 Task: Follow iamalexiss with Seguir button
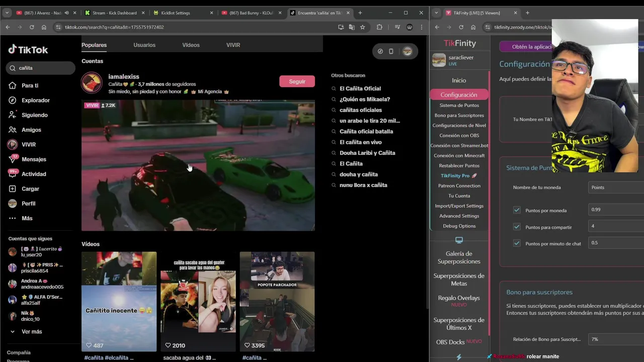tap(297, 81)
